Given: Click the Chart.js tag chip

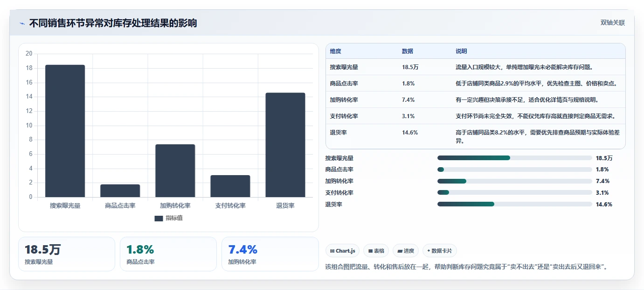Looking at the screenshot, I should 342,251.
